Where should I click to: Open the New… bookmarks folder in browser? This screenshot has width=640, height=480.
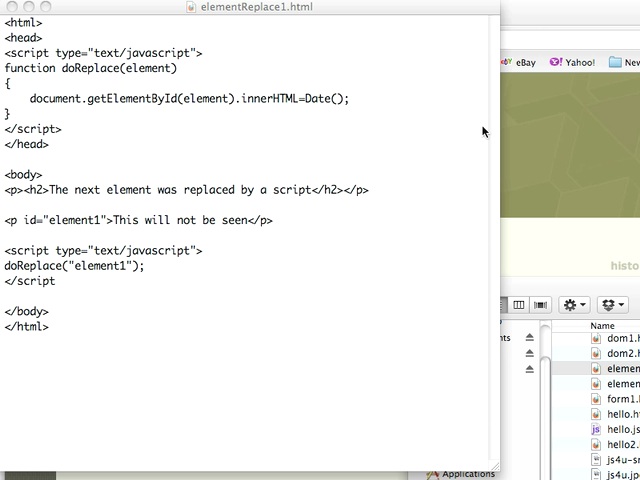click(624, 62)
